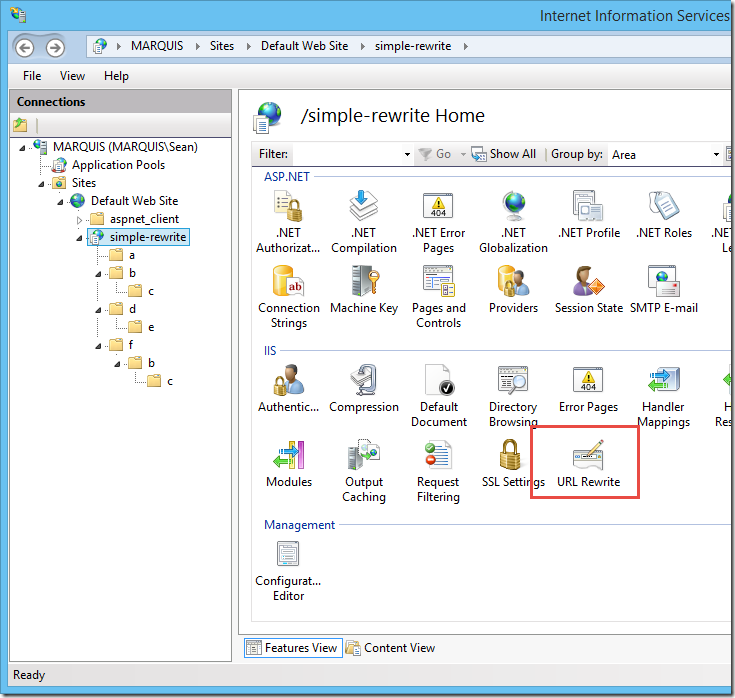The image size is (735, 698).
Task: Open the IIS Error Pages feature
Action: point(588,389)
